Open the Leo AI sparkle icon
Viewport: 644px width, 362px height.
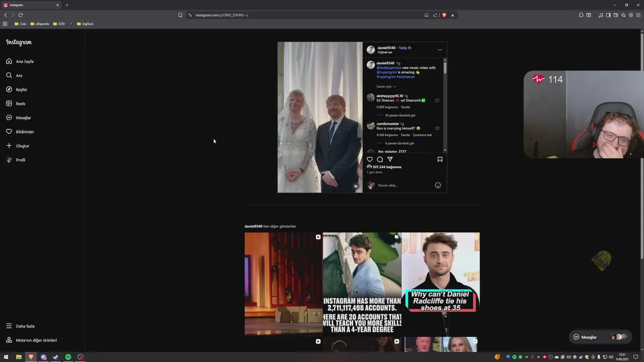[623, 15]
